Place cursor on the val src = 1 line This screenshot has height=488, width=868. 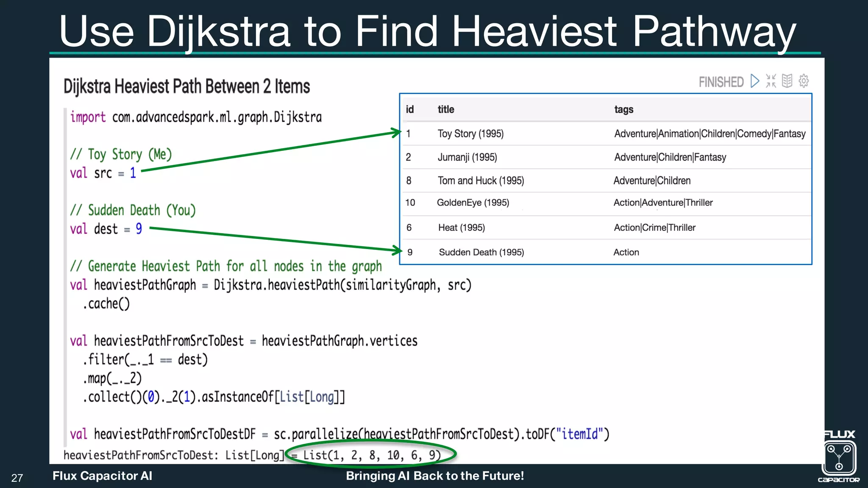[103, 173]
